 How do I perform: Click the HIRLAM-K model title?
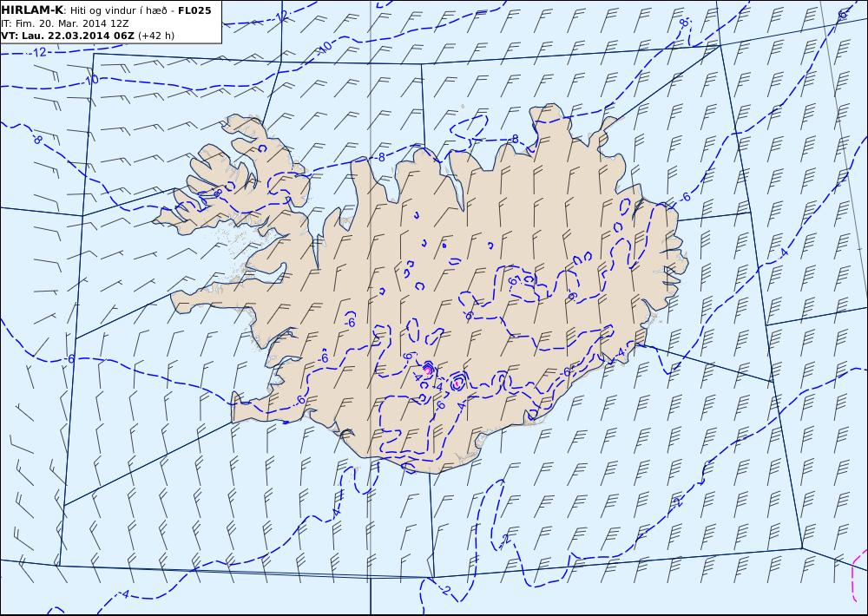(x=33, y=10)
